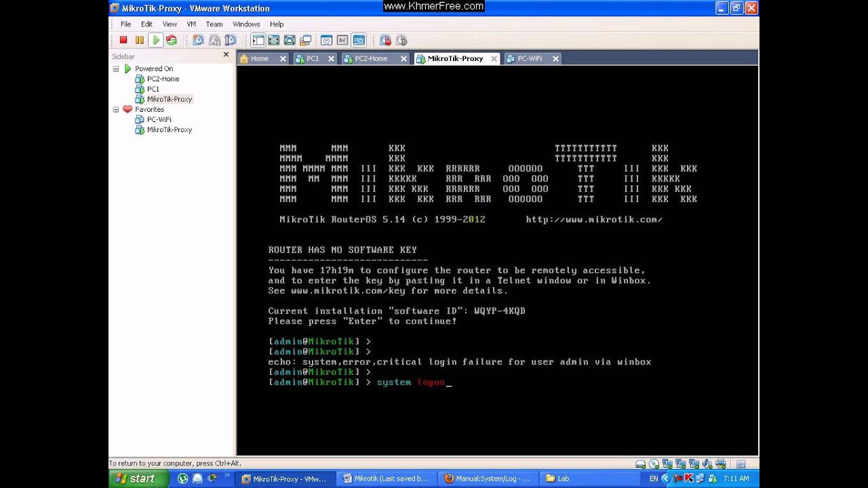Image resolution: width=868 pixels, height=488 pixels.
Task: Select PC2-Home under Powered On
Action: point(163,79)
